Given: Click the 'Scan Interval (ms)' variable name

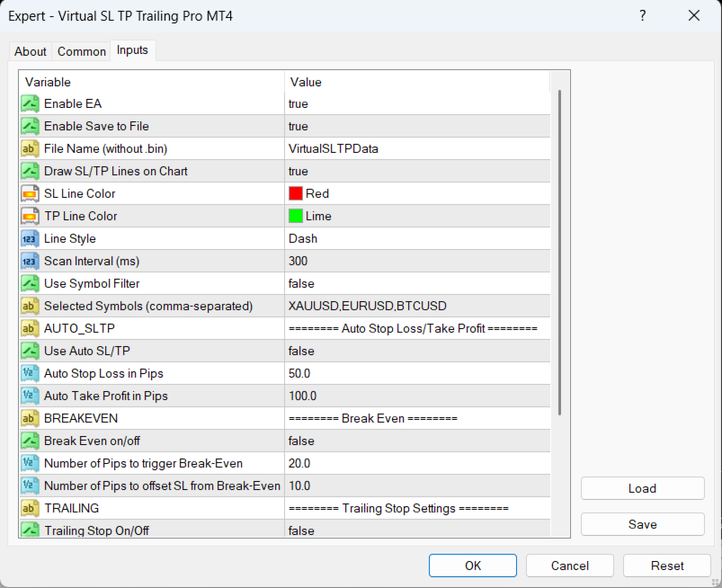Looking at the screenshot, I should coord(92,261).
